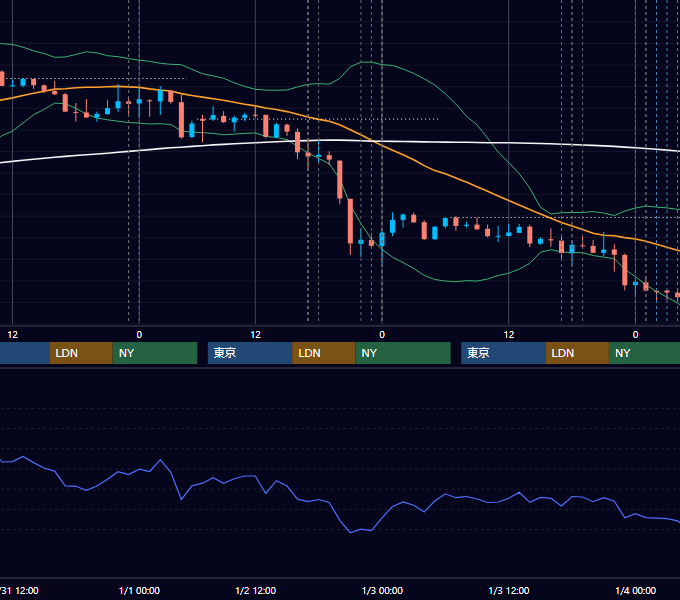The width and height of the screenshot is (680, 600).
Task: Click the LDN block right after second 東京
Action: 577,353
